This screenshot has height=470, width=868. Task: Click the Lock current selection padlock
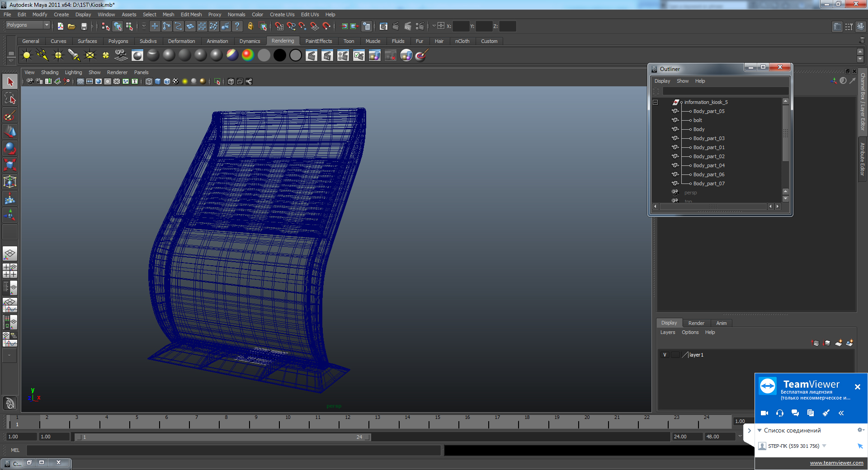(250, 27)
